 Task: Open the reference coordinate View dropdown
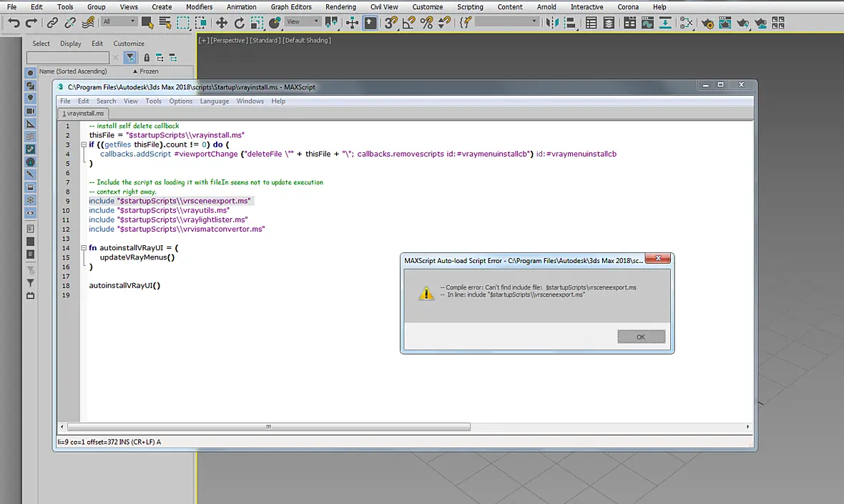[x=303, y=21]
